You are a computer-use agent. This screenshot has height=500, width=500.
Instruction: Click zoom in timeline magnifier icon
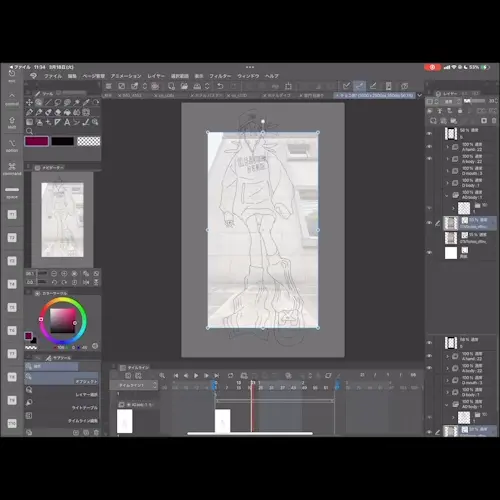pos(162,376)
